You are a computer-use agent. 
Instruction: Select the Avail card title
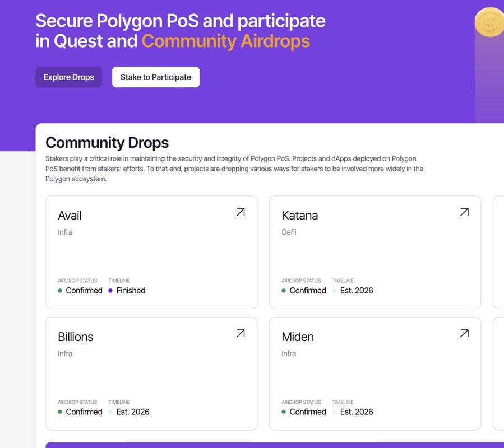pos(70,216)
